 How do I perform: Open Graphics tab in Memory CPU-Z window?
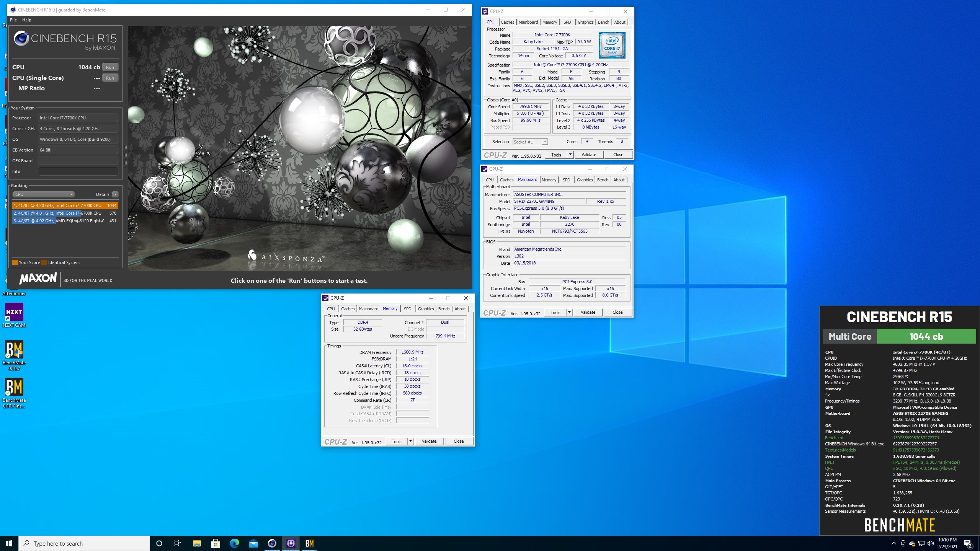click(x=426, y=309)
